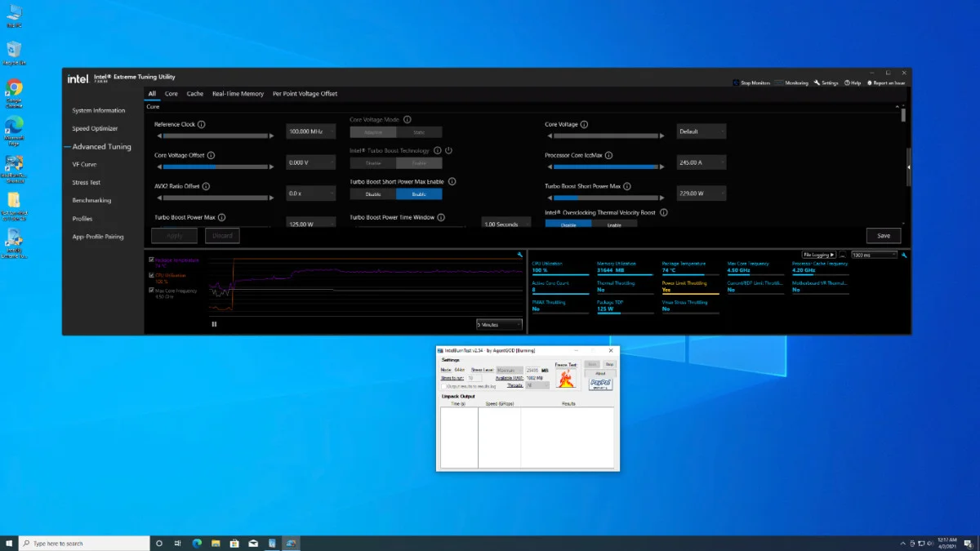980x551 pixels.
Task: Show info for Processor Core IccMax
Action: [609, 155]
